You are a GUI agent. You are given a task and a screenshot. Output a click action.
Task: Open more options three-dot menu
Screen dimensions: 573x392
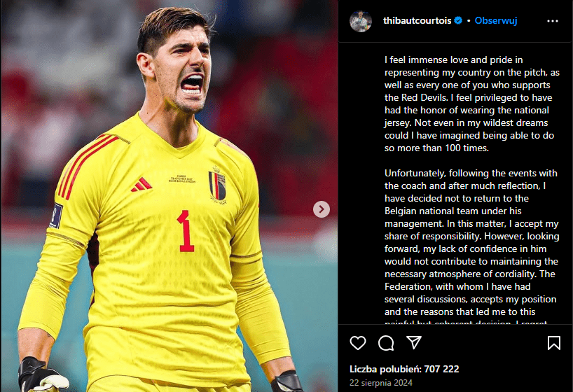(x=553, y=21)
